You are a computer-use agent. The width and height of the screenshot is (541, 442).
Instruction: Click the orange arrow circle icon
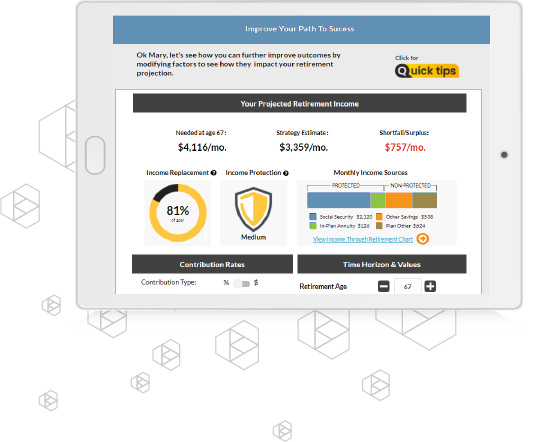pos(423,239)
